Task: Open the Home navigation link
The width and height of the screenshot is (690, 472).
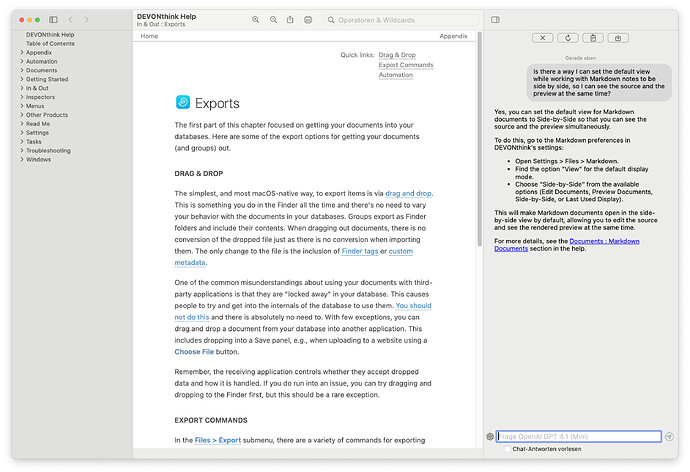Action: point(149,36)
